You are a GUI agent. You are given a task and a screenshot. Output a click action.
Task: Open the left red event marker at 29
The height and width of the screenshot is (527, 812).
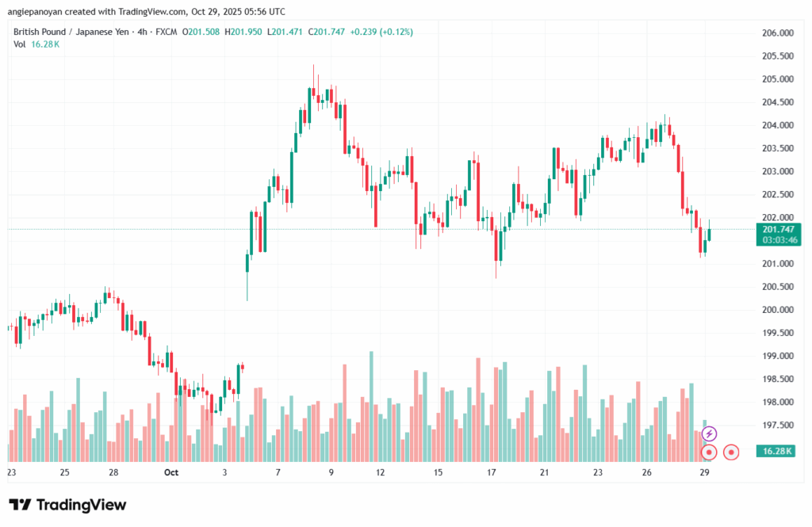click(x=710, y=453)
